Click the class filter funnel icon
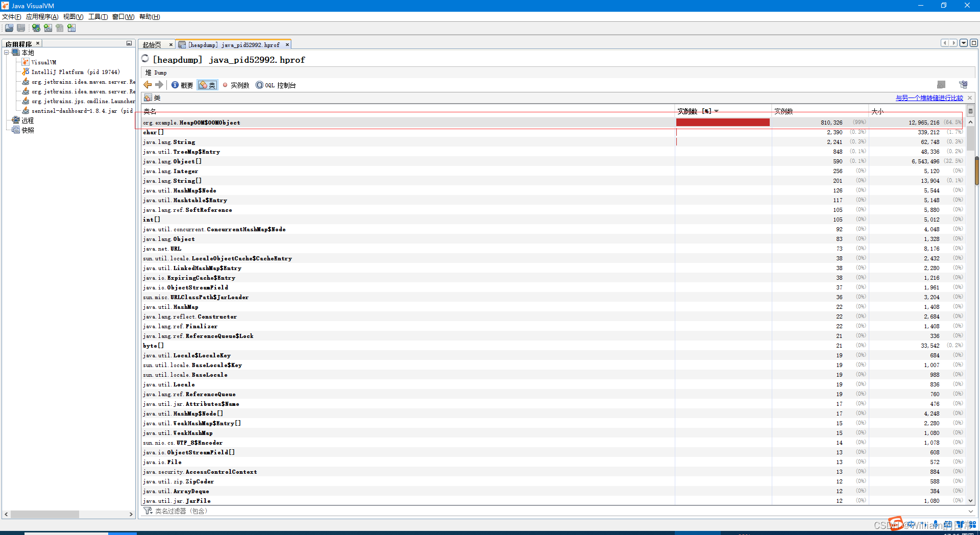The image size is (980, 535). (148, 511)
